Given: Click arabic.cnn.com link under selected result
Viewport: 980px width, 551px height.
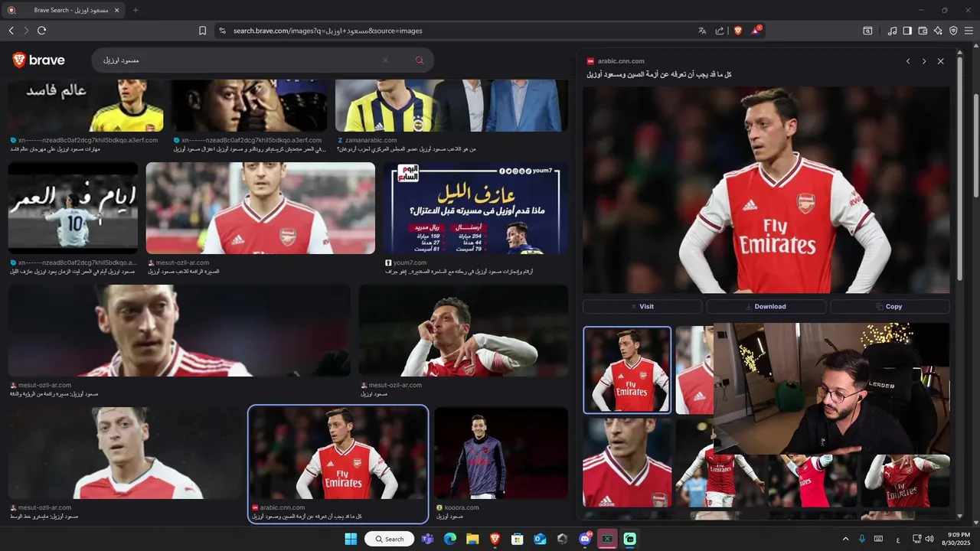Looking at the screenshot, I should [x=283, y=508].
